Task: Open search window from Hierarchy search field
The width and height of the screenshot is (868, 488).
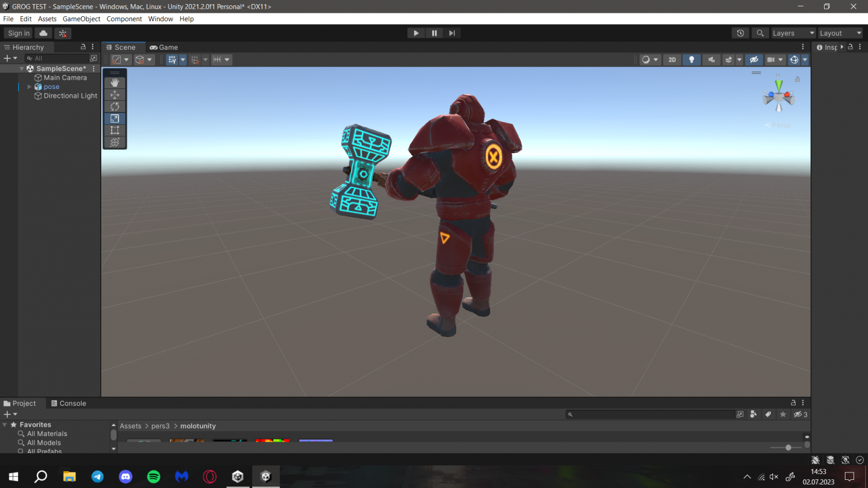Action: pyautogui.click(x=94, y=58)
